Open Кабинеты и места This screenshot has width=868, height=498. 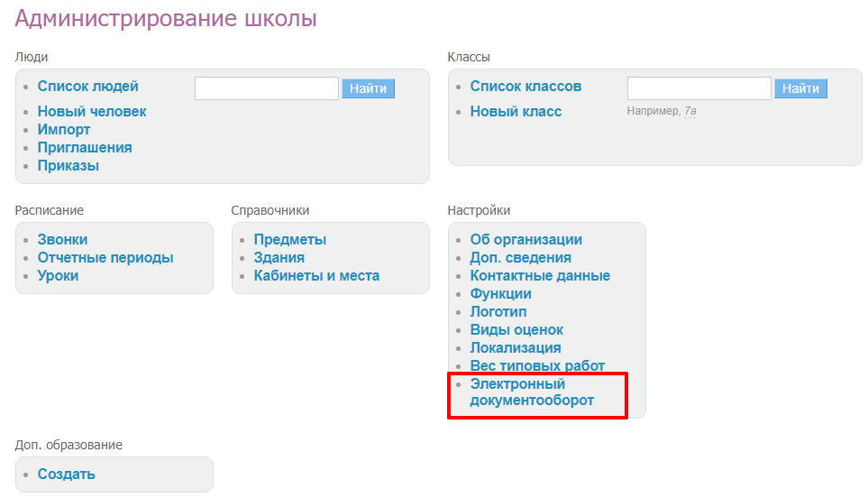tap(316, 276)
